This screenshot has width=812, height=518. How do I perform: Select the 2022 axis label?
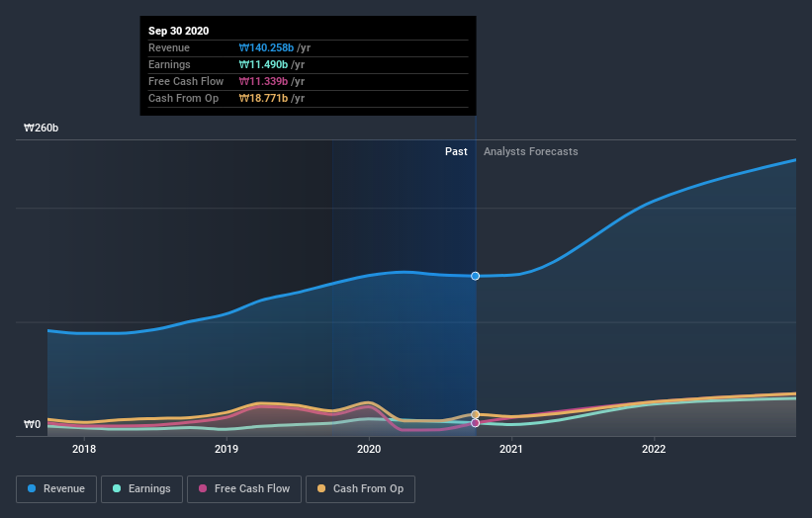pyautogui.click(x=654, y=449)
